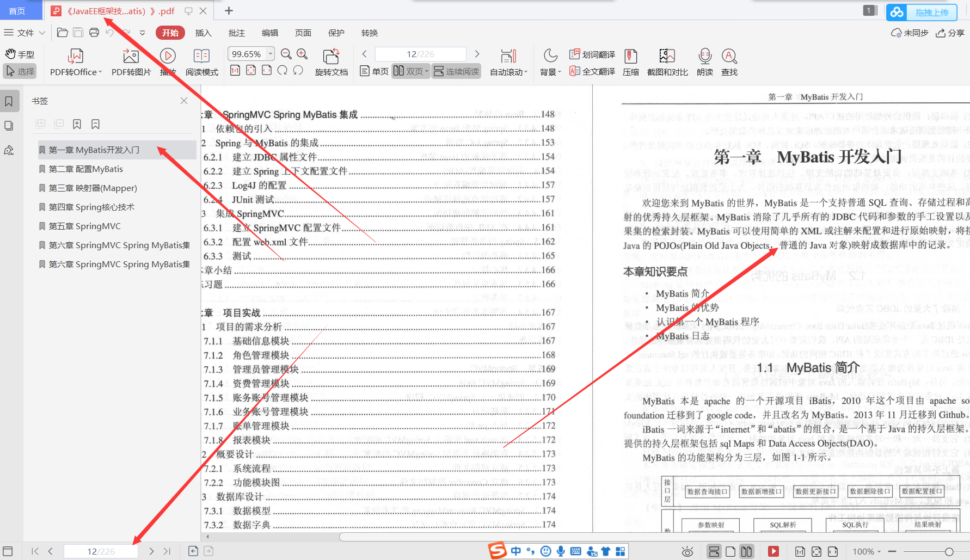This screenshot has height=560, width=970.
Task: Click the open file folder icon
Action: [x=62, y=33]
